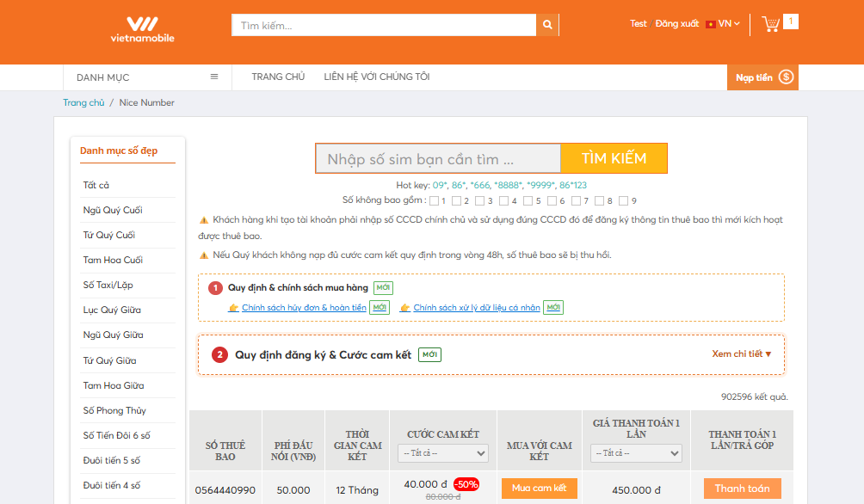
Task: Expand Xem chi tiết details
Action: (x=741, y=354)
